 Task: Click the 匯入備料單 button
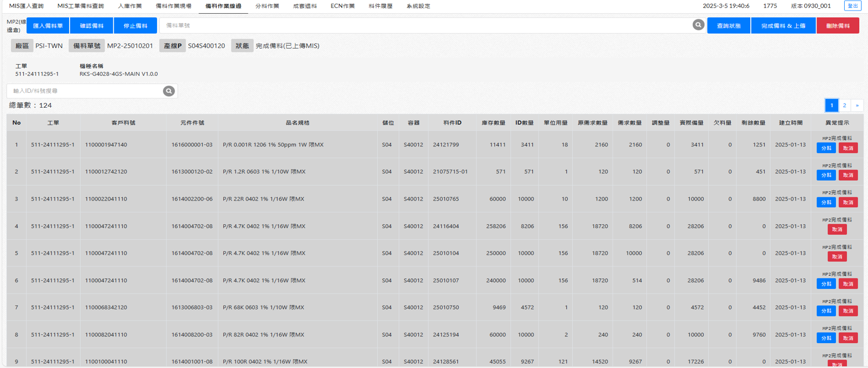pos(48,25)
